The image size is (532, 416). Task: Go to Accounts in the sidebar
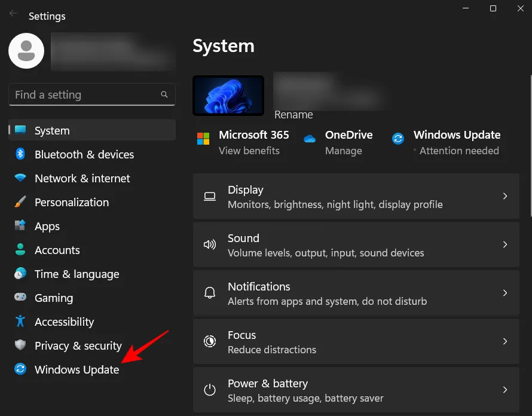click(57, 250)
